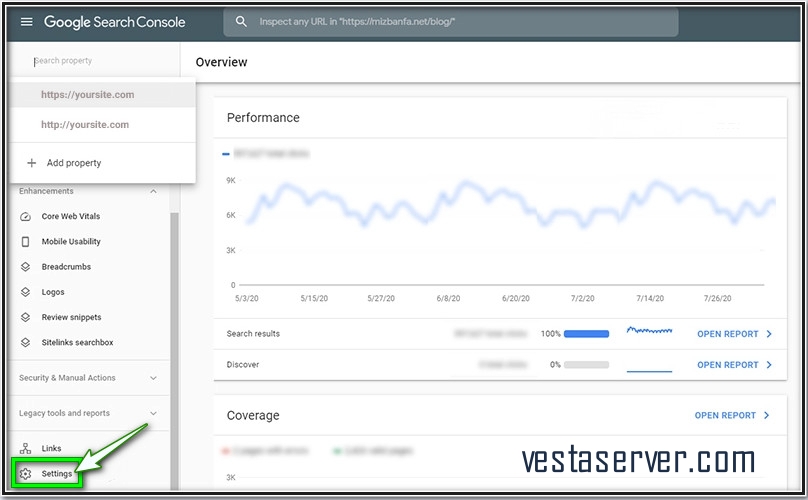Click the Discover row label
808x500 pixels.
point(243,365)
